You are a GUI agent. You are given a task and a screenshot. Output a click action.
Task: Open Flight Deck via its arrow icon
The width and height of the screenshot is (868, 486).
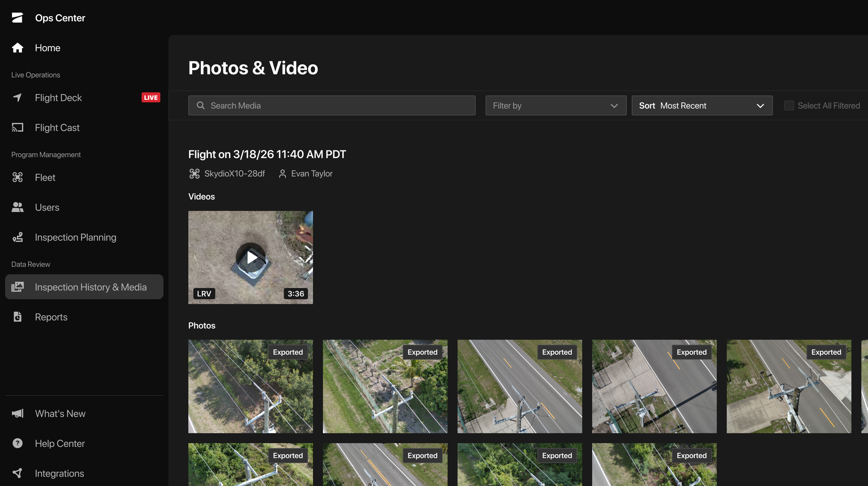[18, 98]
